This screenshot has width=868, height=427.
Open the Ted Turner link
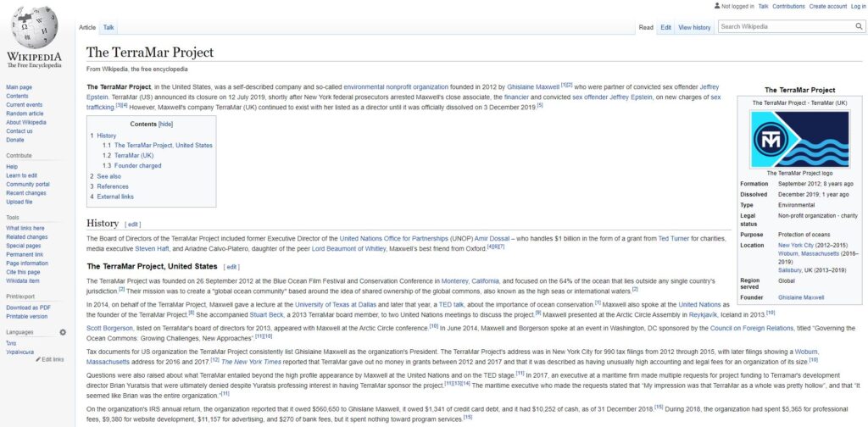pyautogui.click(x=674, y=239)
